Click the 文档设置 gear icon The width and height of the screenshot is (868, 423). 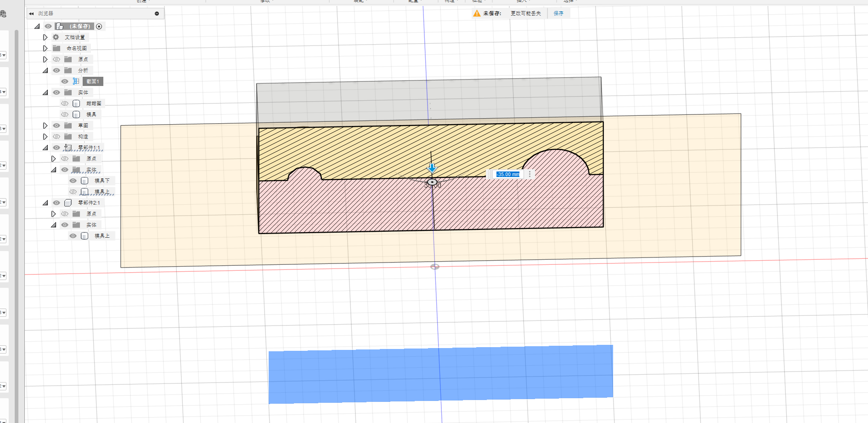coord(56,37)
